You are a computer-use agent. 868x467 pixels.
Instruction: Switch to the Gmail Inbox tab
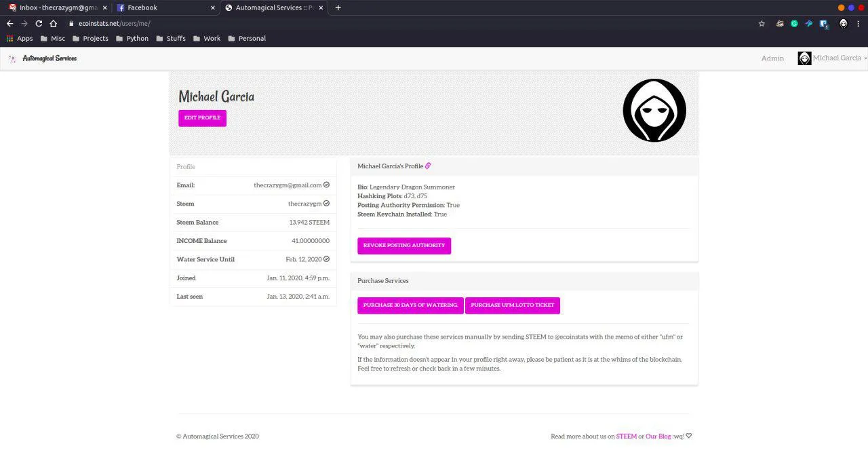point(54,7)
